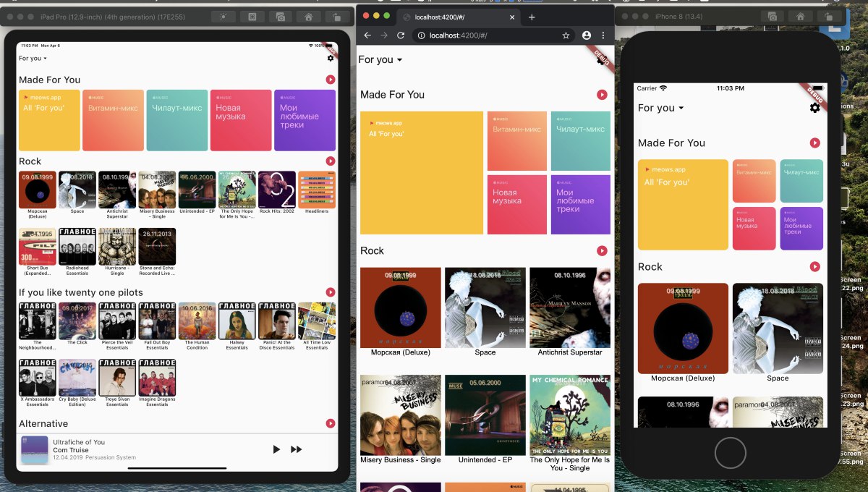Open Мои любимые треки card on iPhone
868x492 pixels.
(801, 229)
